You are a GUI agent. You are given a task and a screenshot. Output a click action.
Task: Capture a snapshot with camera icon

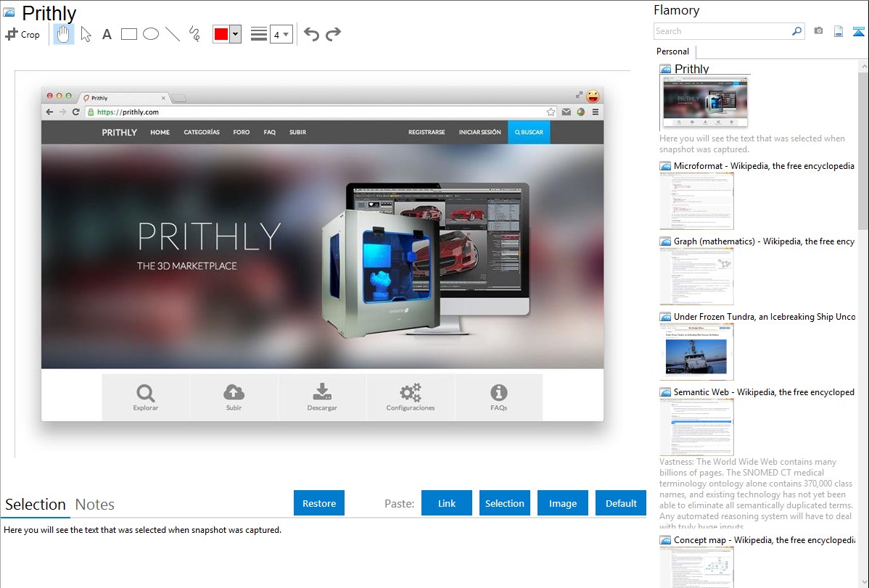[x=818, y=31]
